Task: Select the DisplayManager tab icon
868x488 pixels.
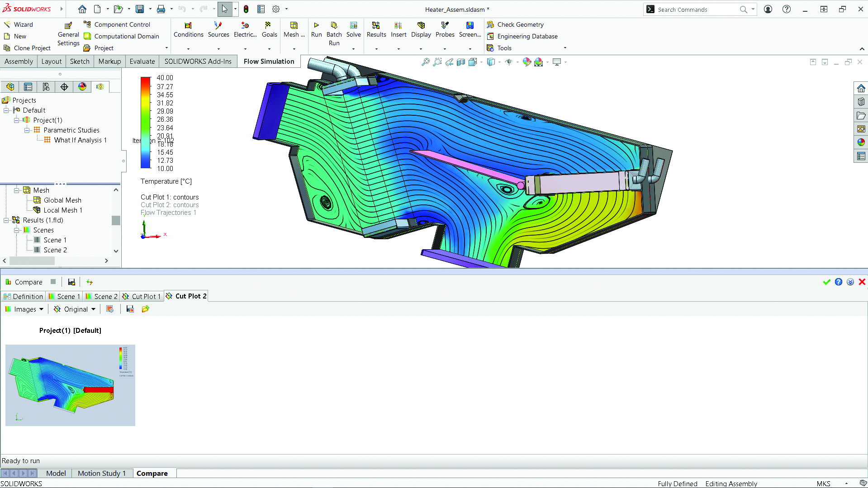Action: pos(82,87)
